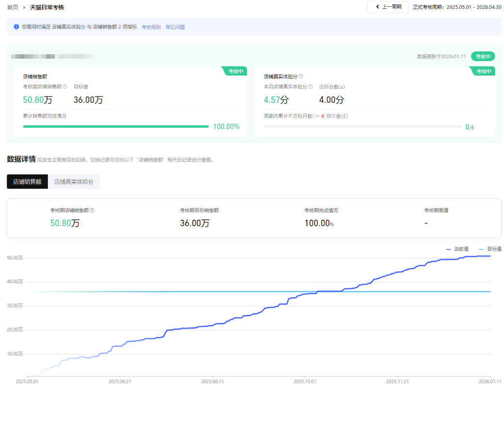Click the green 累计销售额完成情况 progress bar

116,127
